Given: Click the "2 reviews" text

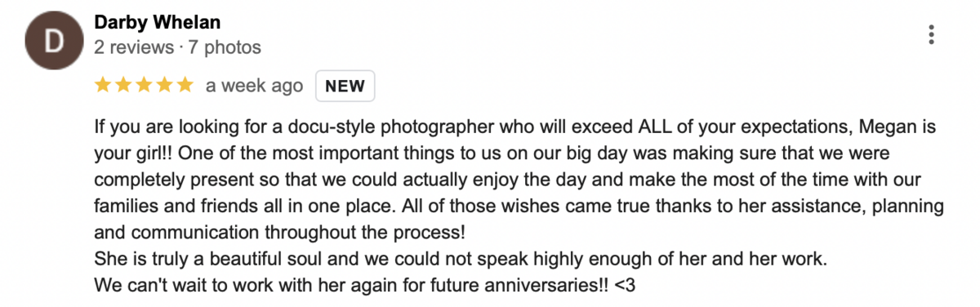Looking at the screenshot, I should (x=134, y=47).
